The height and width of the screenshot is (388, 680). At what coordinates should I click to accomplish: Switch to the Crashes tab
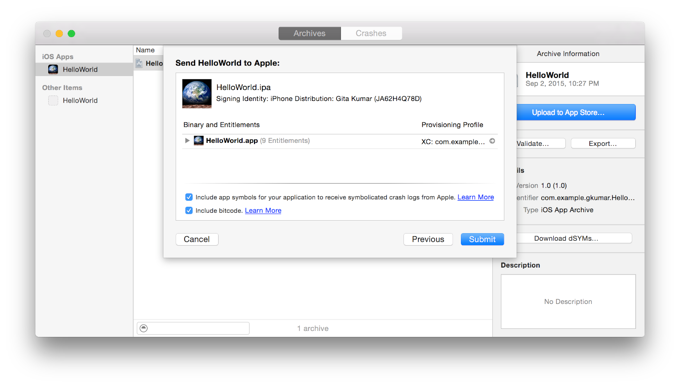(x=371, y=33)
